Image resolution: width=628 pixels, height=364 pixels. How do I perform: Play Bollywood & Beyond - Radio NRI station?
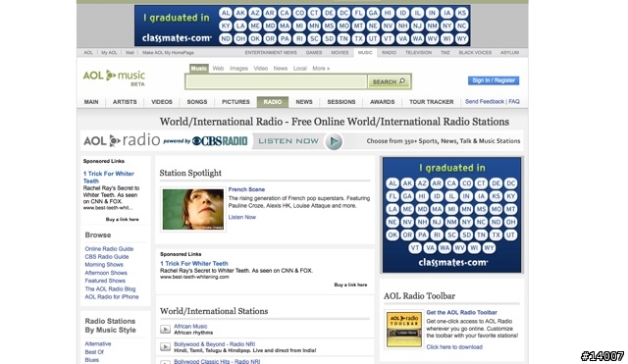click(165, 346)
